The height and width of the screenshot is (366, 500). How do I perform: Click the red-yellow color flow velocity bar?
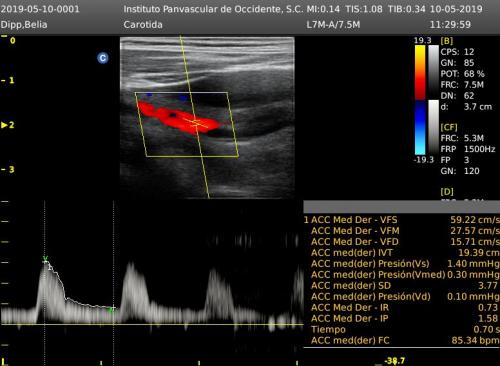[x=420, y=72]
